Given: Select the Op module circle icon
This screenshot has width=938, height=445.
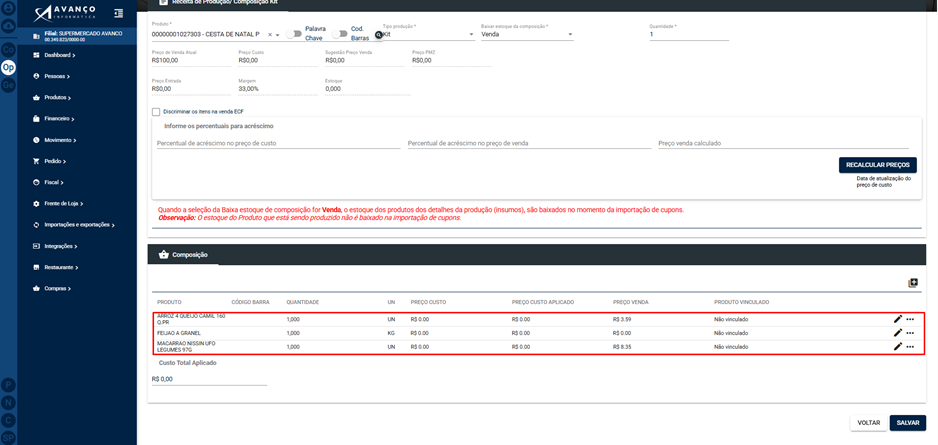Looking at the screenshot, I should [x=8, y=68].
